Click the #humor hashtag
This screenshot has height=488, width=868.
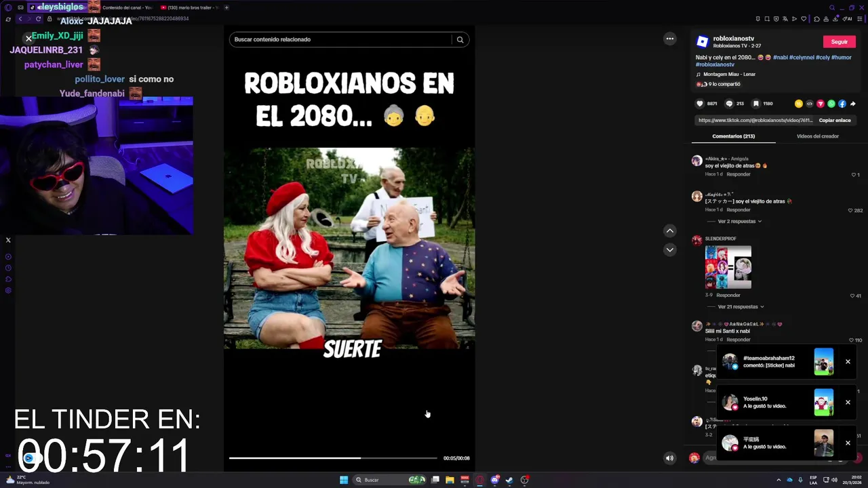pyautogui.click(x=841, y=58)
